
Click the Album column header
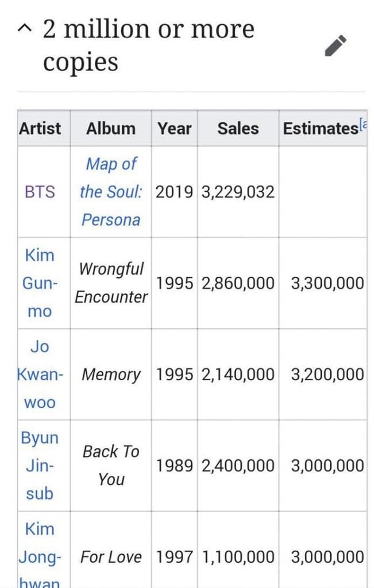[111, 129]
